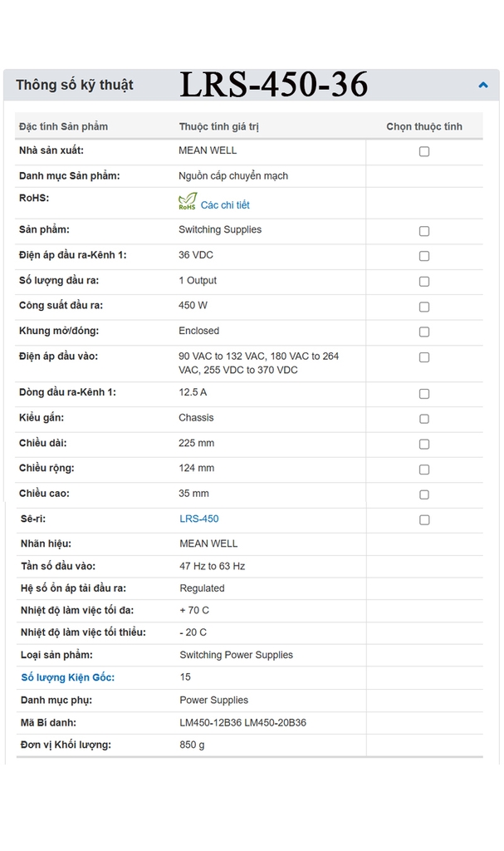Click the Thông số kỹ thuật panel header
The height and width of the screenshot is (851, 504).
tap(75, 85)
